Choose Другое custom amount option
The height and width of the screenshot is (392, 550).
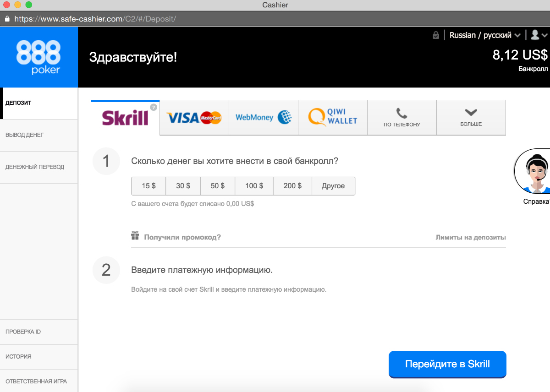point(333,186)
